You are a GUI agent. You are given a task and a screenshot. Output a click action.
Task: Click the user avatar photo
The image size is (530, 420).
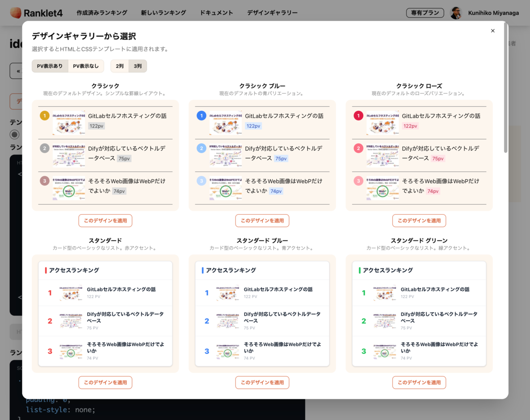pos(456,13)
